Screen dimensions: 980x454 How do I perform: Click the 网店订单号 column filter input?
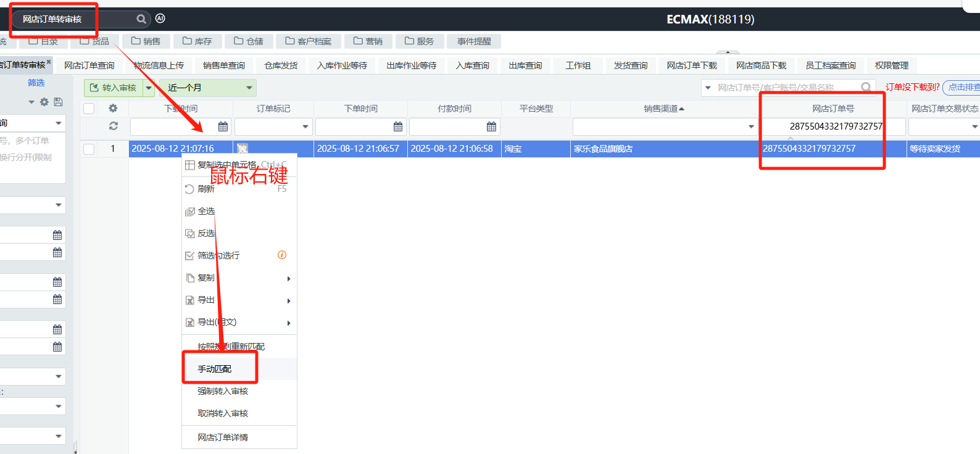833,126
